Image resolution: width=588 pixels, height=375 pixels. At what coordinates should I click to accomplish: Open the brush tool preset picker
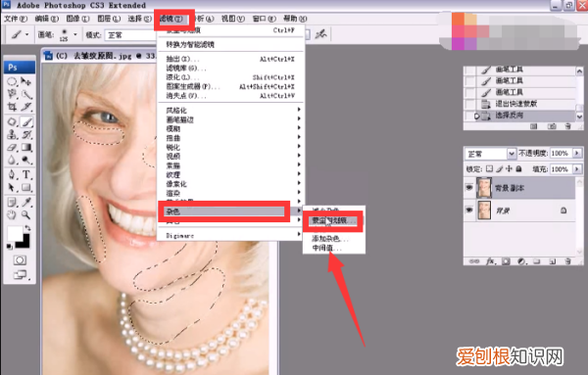click(20, 35)
